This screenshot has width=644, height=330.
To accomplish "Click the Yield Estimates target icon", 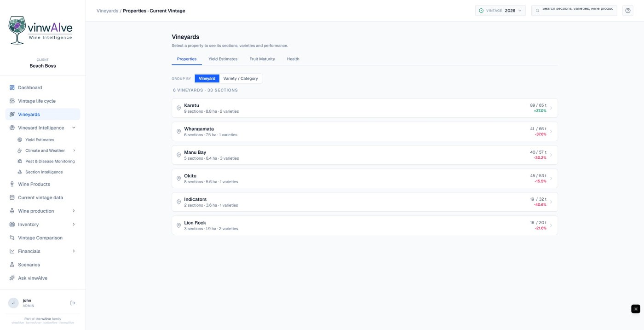I will pyautogui.click(x=20, y=140).
